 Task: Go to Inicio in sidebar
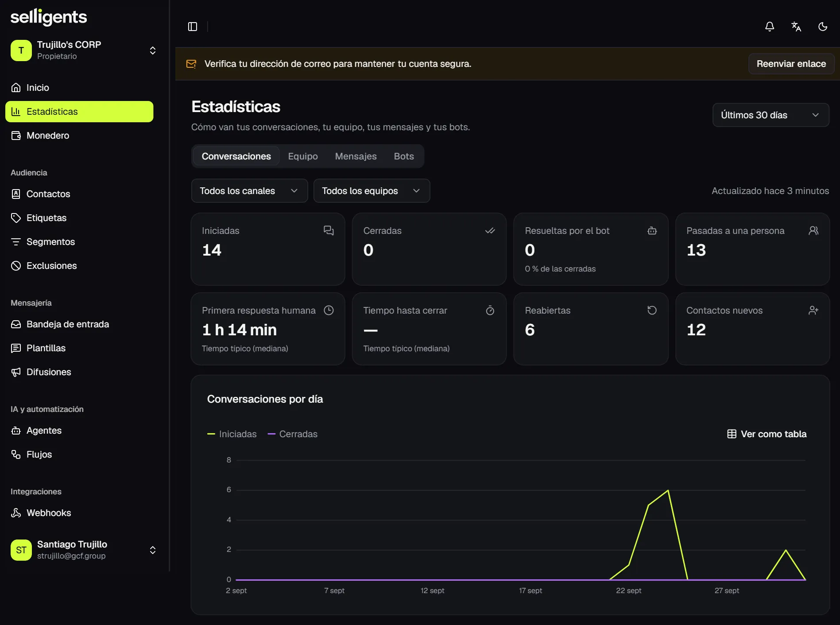pyautogui.click(x=79, y=88)
